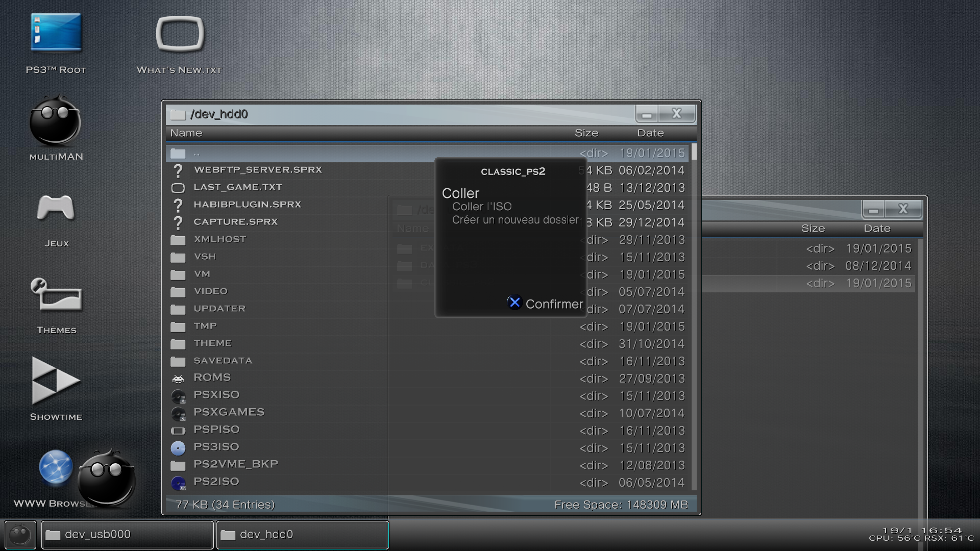Viewport: 980px width, 551px height.
Task: Click the PSPISO handheld icon
Action: pos(178,431)
